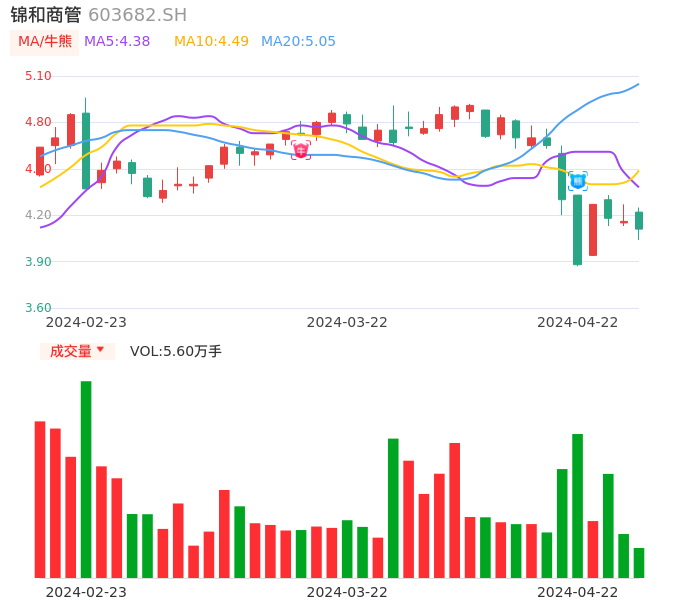
Task: Click the last volume bar on the right
Action: point(639,562)
